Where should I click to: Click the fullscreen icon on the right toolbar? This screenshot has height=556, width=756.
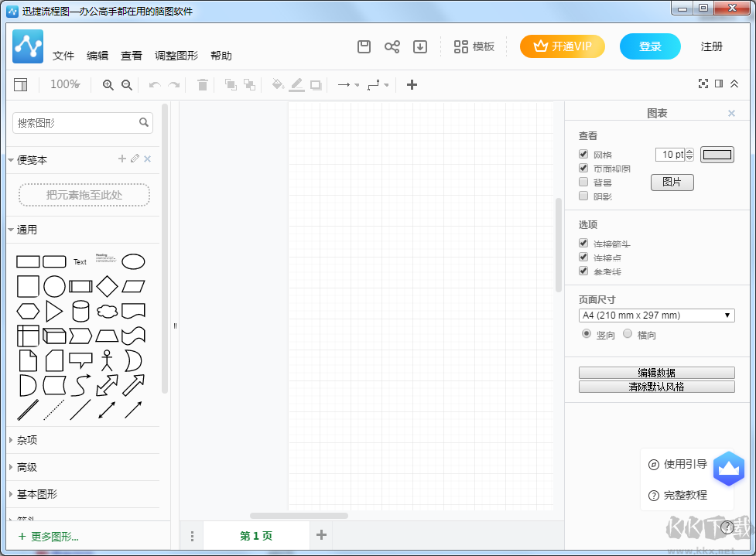[x=703, y=84]
